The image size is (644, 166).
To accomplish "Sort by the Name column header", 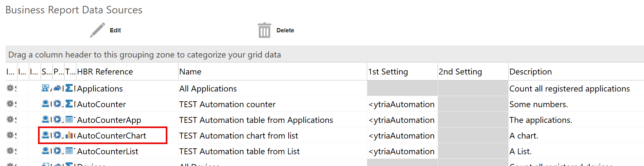I will [190, 72].
